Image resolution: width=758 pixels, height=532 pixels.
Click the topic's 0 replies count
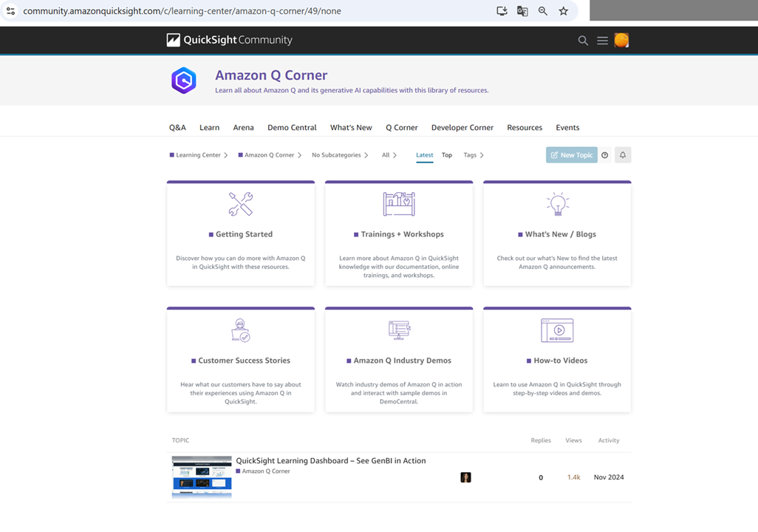click(x=541, y=477)
